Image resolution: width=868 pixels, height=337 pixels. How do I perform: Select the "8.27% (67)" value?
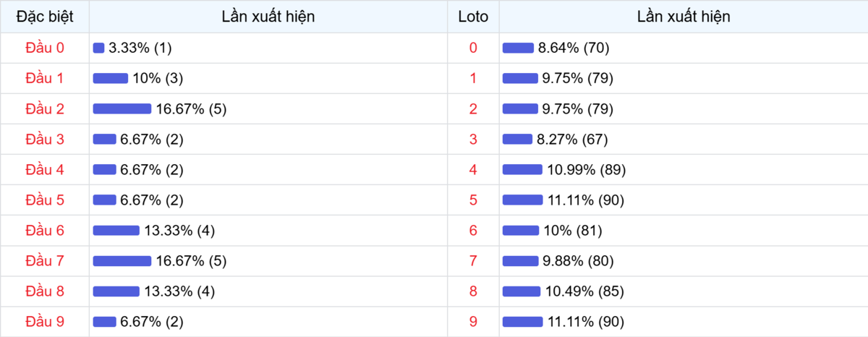pos(572,139)
